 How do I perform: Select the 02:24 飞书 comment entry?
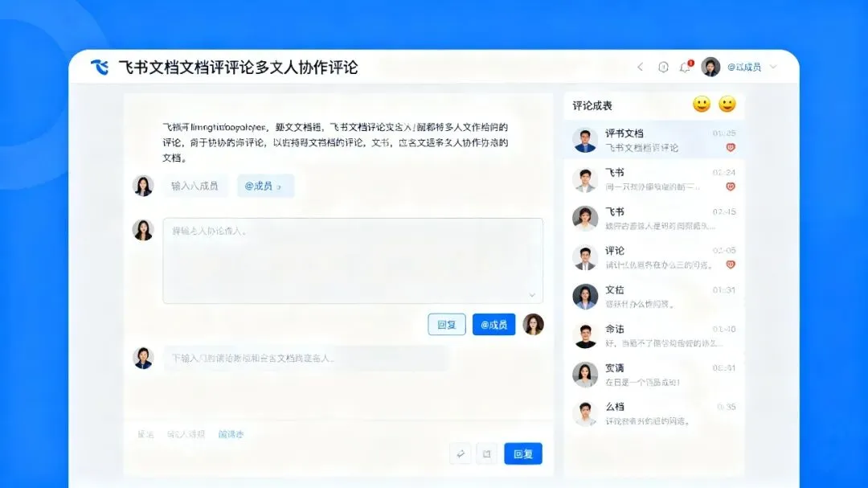[653, 179]
